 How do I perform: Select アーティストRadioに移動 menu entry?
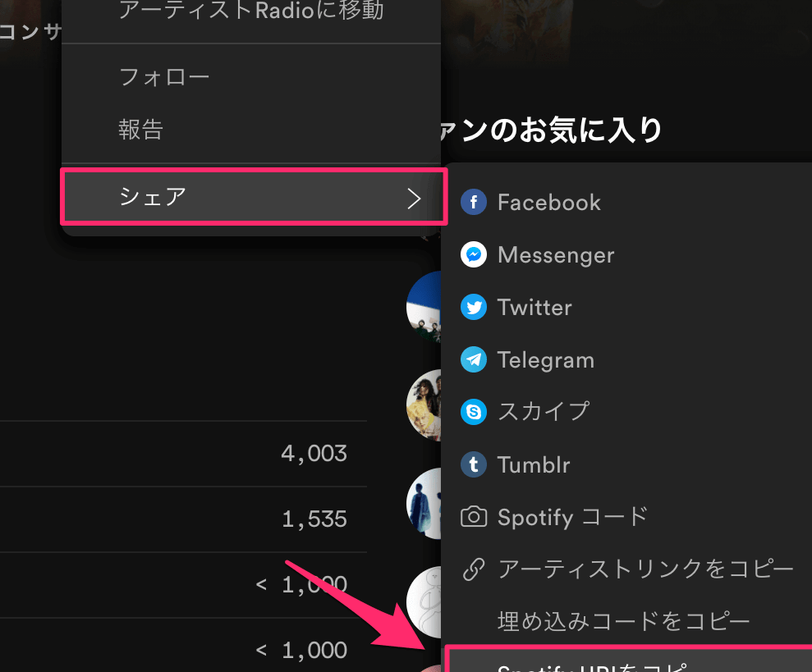click(x=251, y=11)
